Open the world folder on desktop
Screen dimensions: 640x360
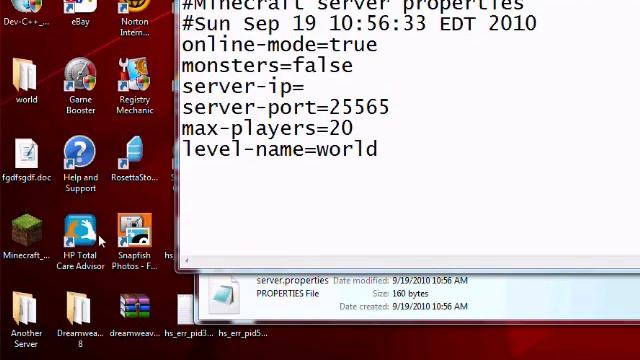click(26, 81)
